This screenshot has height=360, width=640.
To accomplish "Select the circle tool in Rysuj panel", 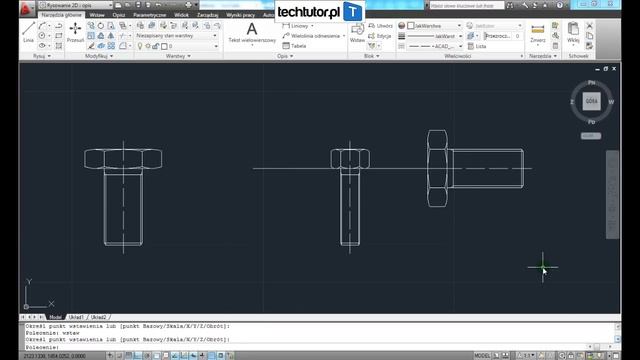I will pos(42,36).
